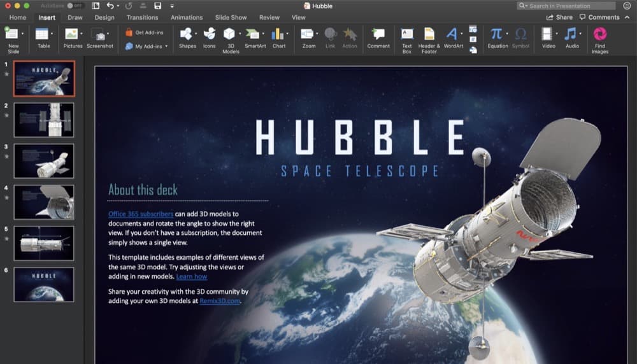The image size is (637, 364).
Task: Select slide 4 thumbnail
Action: click(44, 202)
